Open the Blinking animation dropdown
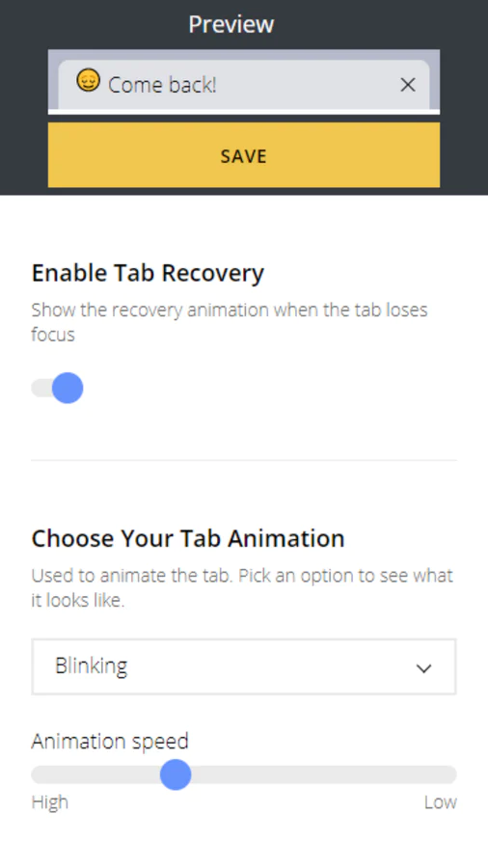Screen dimensions: 488x868 pyautogui.click(x=244, y=666)
